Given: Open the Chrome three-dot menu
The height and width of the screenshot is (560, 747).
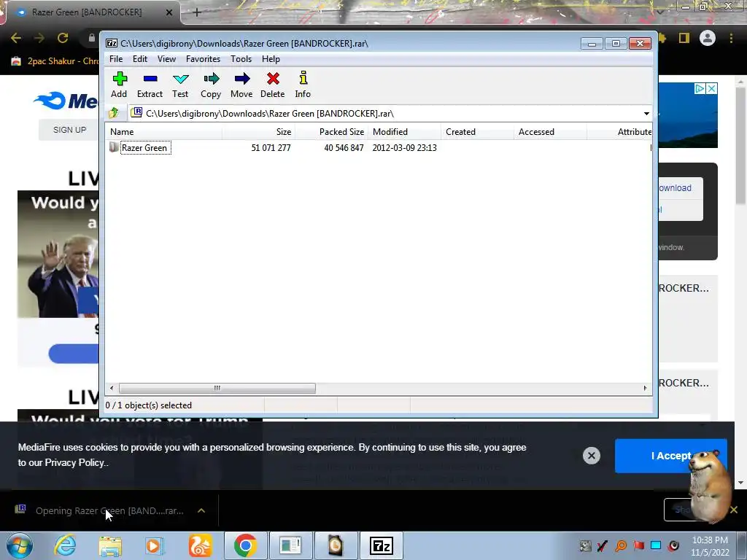Looking at the screenshot, I should (731, 38).
